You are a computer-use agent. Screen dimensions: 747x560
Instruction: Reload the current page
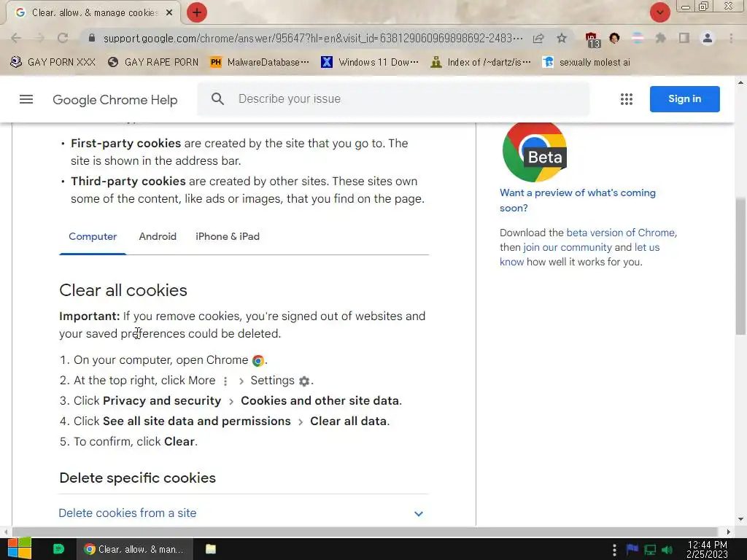pyautogui.click(x=63, y=38)
